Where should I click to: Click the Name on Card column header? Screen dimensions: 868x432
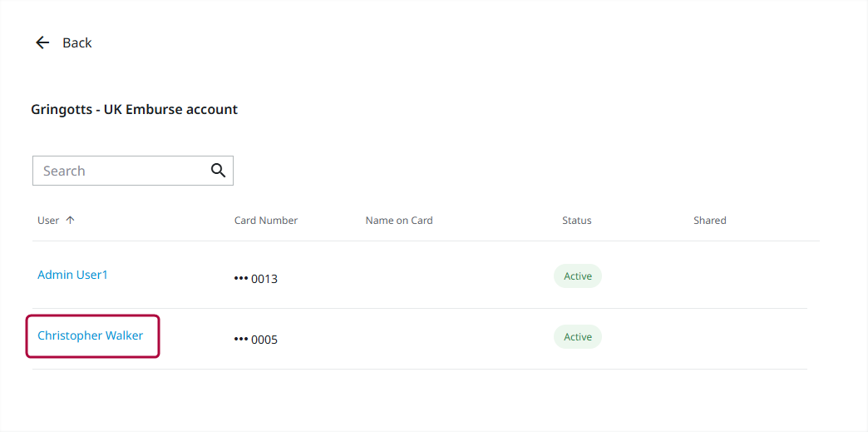coord(399,221)
